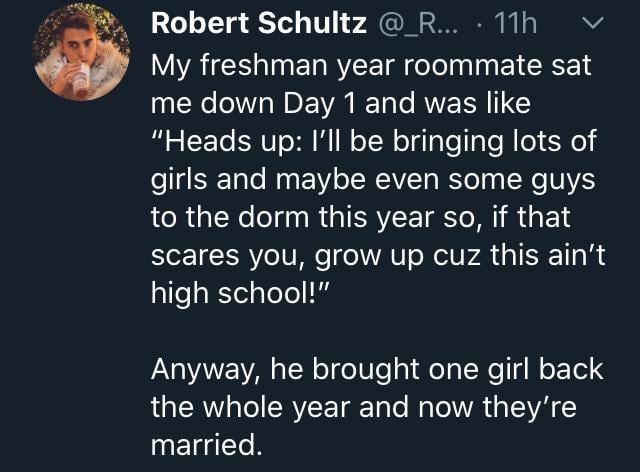Click the line "Anyway, he brought one girl back"

point(377,369)
